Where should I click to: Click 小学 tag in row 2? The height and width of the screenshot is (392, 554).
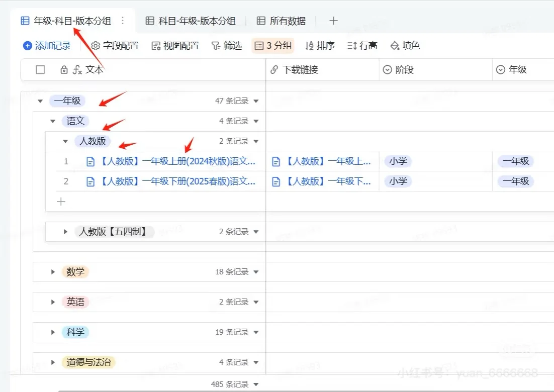[398, 181]
